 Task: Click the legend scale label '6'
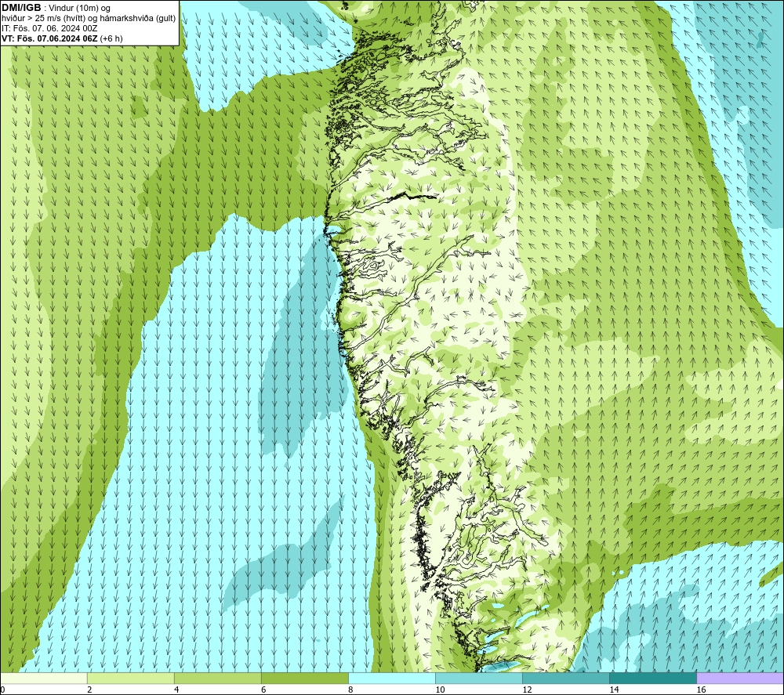[x=263, y=690]
